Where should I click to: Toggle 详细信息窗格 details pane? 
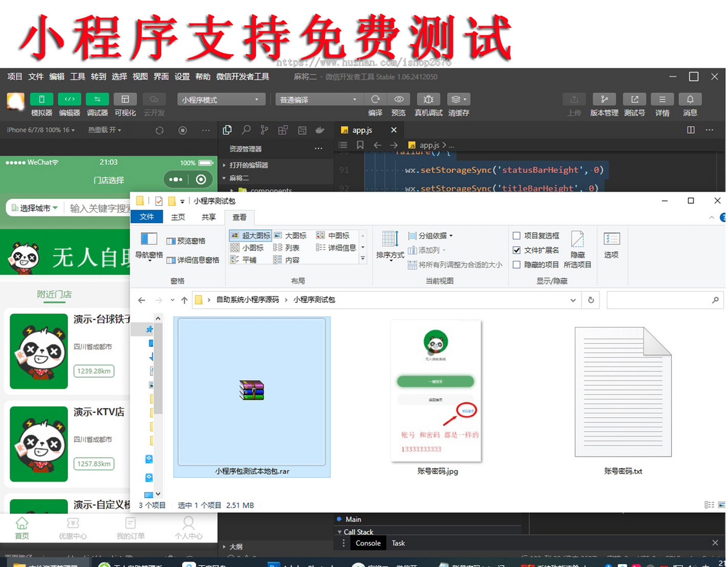pos(193,260)
